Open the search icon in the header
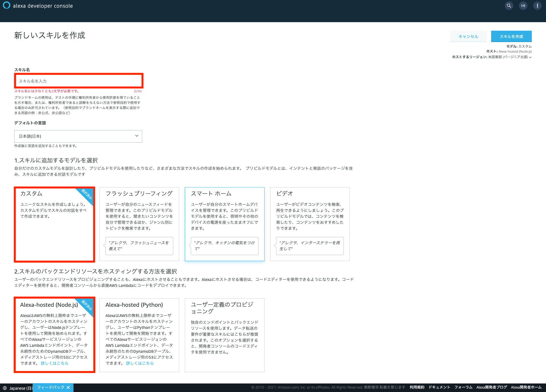This screenshot has width=546, height=392. [509, 6]
